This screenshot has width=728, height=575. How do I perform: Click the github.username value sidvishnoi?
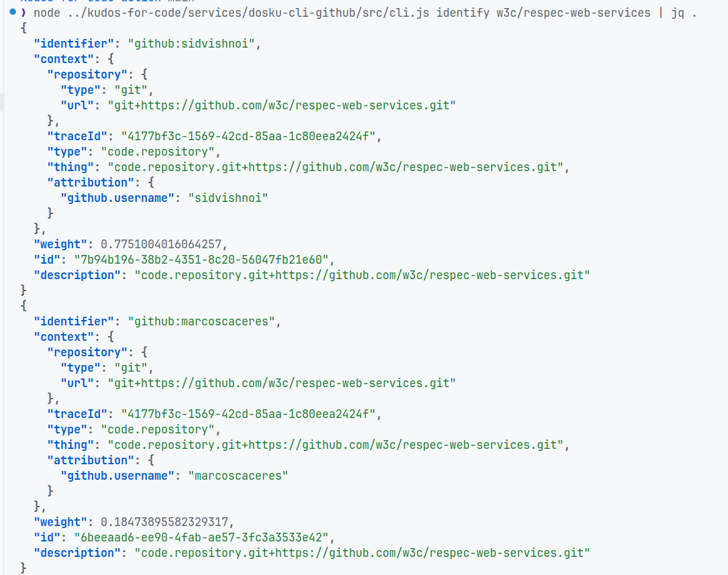coord(228,198)
